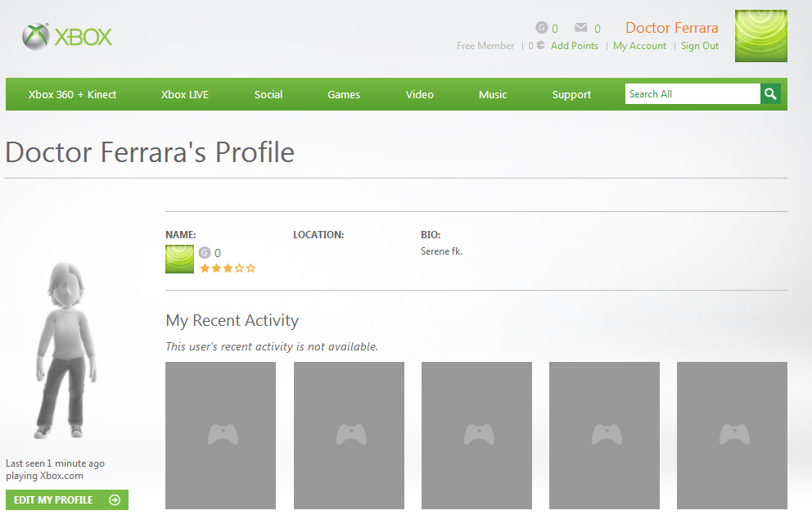Click the gamer picture under NAME
Viewport: 812px width, 515px height.
pyautogui.click(x=180, y=259)
